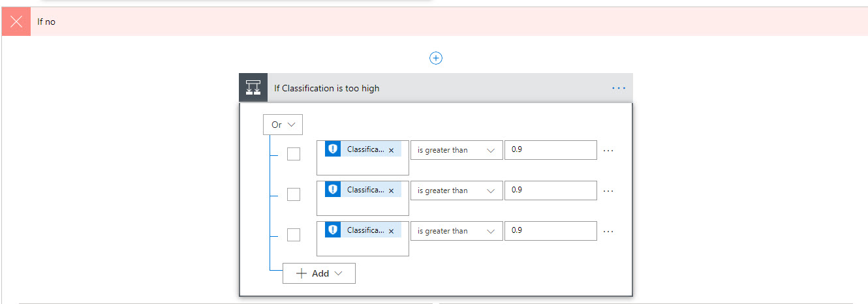Check the third condition row checkbox
This screenshot has height=304, width=868.
tap(294, 235)
